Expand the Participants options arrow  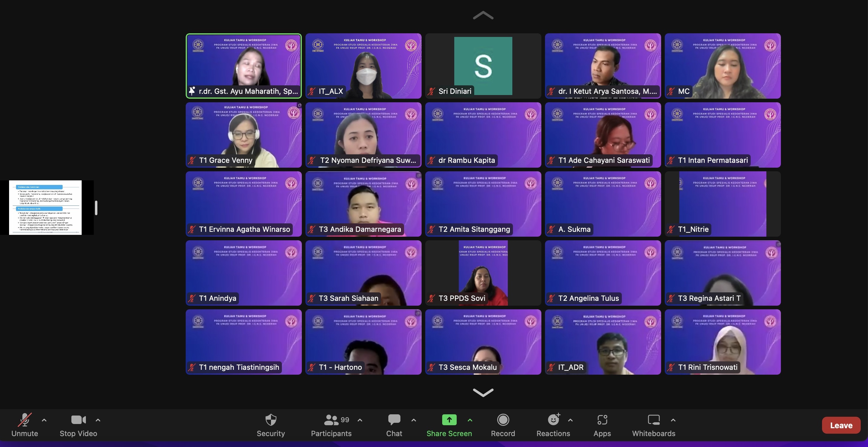[360, 420]
